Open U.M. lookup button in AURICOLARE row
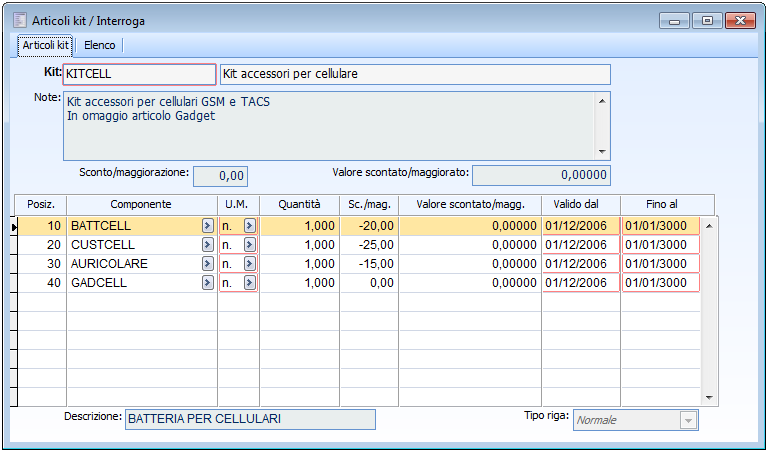Viewport: 772px width, 455px height. 250,264
